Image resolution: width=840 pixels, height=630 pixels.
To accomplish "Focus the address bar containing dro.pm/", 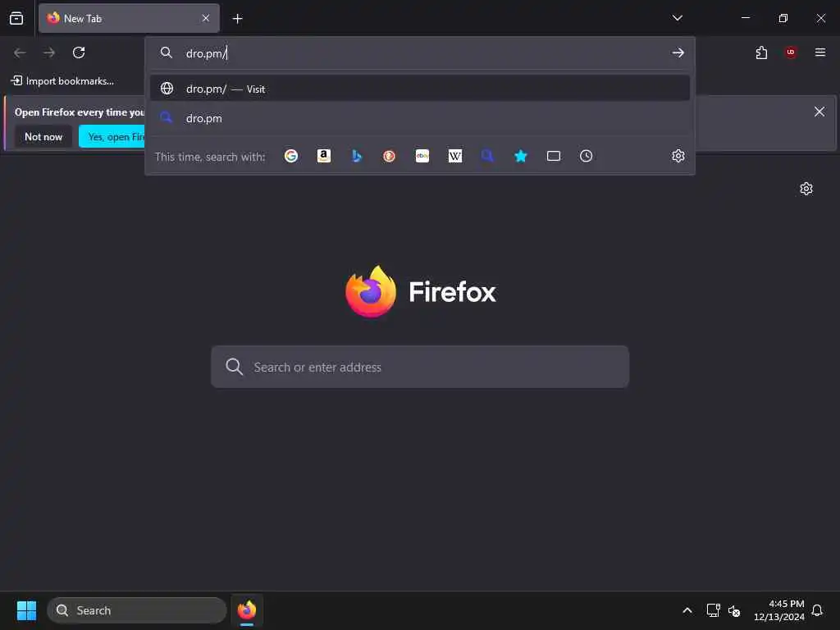I will (420, 53).
